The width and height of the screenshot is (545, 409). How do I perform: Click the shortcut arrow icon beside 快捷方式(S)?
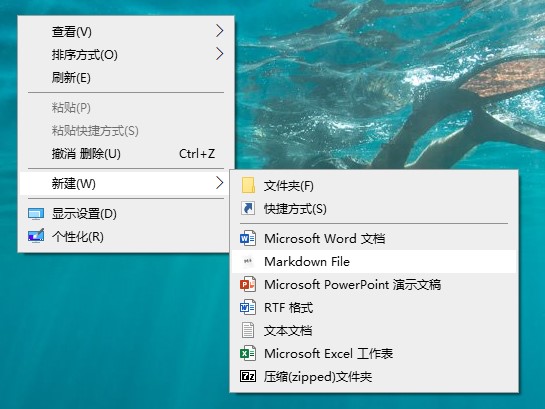(x=248, y=208)
